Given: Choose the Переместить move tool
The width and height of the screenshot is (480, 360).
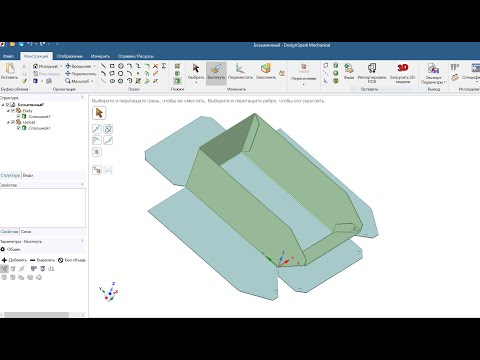Looking at the screenshot, I should click(240, 71).
